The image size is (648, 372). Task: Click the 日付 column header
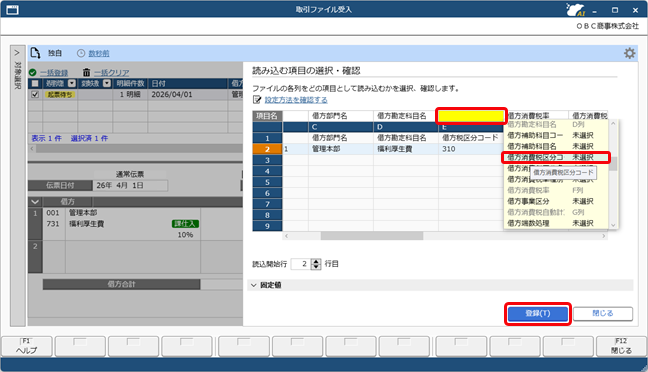188,83
